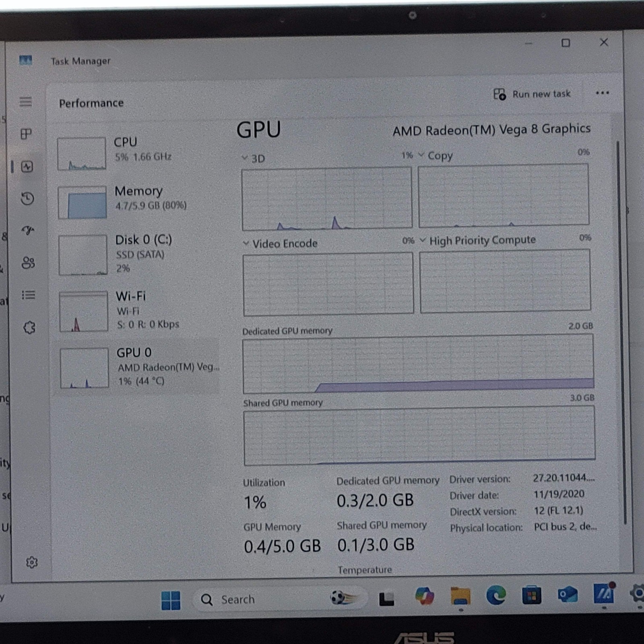Image resolution: width=644 pixels, height=644 pixels.
Task: Click the 0.1/3.0 GB shared memory value
Action: [x=376, y=545]
